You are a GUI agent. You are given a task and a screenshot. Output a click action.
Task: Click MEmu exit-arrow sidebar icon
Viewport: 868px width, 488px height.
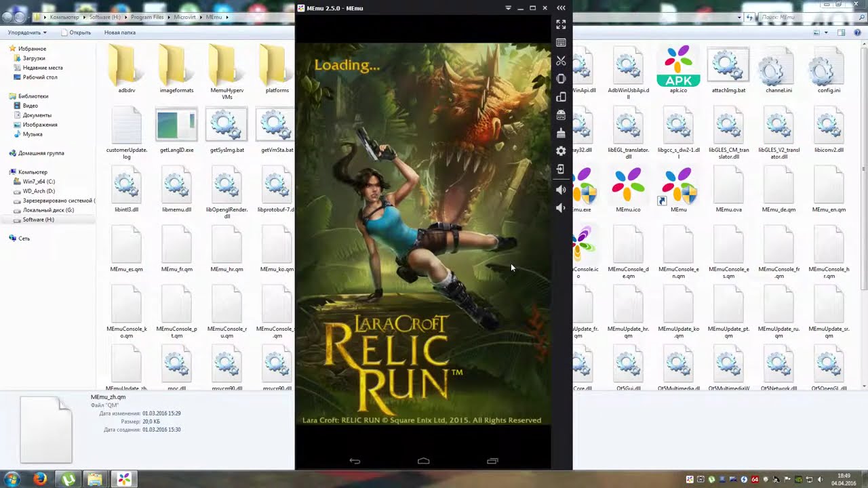coord(561,169)
